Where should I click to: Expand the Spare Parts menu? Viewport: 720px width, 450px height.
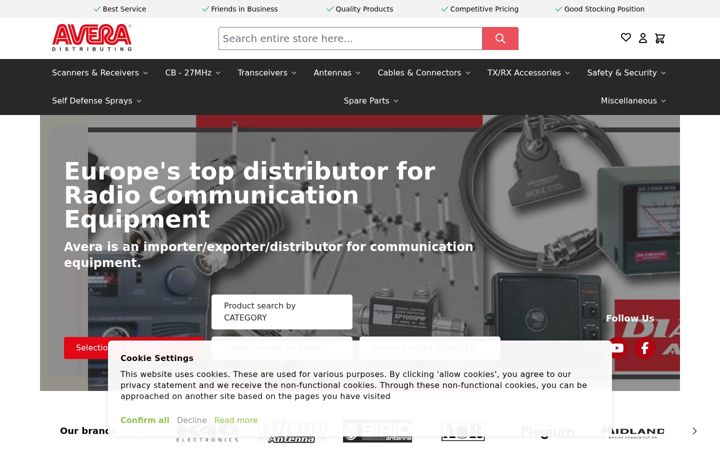[x=371, y=101]
